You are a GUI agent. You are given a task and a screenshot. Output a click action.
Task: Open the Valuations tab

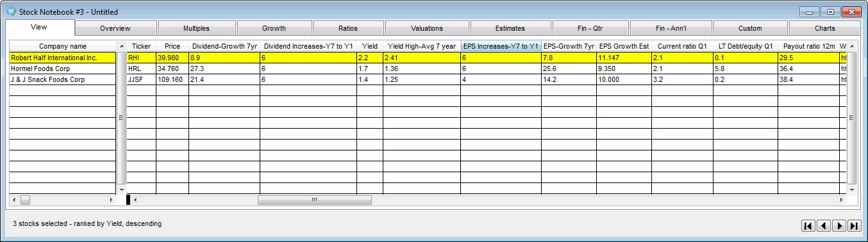pos(427,28)
